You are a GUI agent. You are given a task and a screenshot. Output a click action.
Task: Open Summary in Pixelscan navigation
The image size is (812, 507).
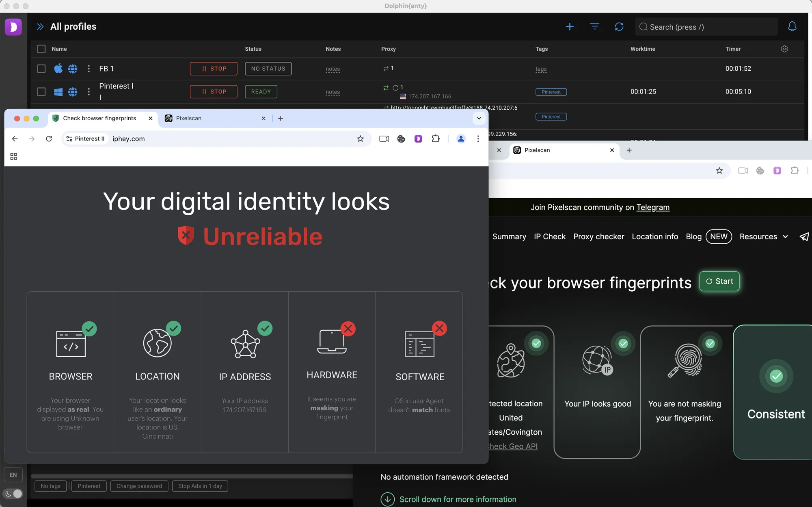tap(509, 237)
